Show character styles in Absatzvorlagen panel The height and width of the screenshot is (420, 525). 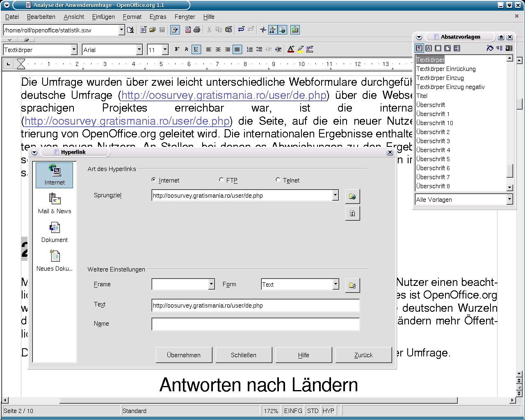click(429, 48)
